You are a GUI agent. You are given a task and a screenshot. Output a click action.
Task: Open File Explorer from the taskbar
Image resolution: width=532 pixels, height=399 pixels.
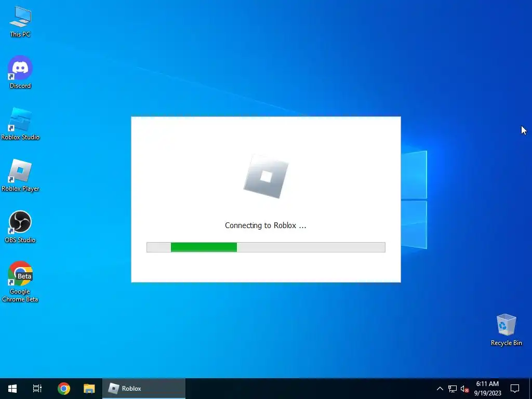click(x=89, y=389)
